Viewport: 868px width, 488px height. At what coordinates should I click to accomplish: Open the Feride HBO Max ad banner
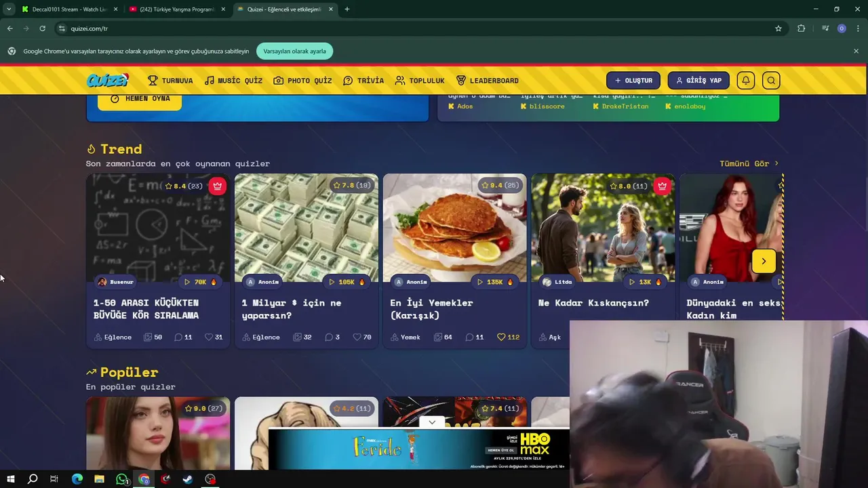[x=419, y=449]
